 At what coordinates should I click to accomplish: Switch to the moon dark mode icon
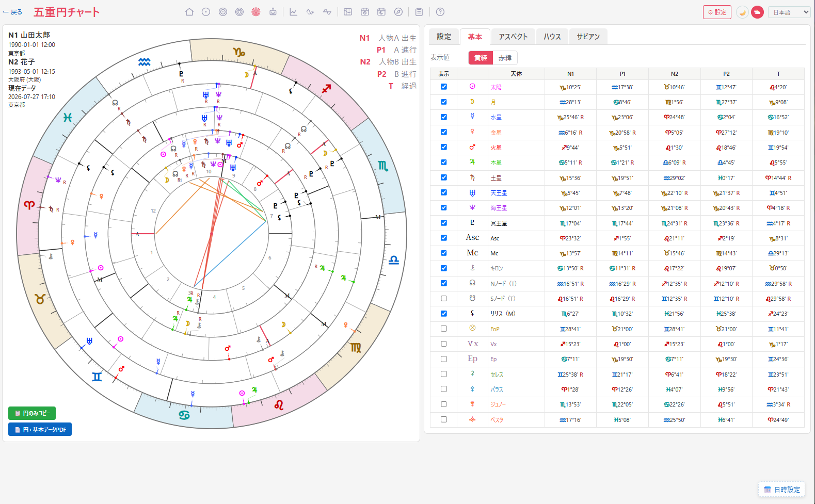point(742,12)
